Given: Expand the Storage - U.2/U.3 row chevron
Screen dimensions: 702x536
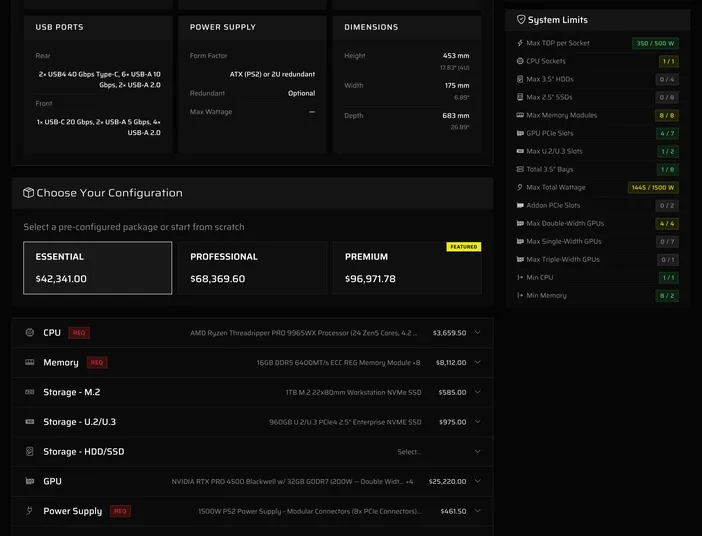Looking at the screenshot, I should click(477, 421).
